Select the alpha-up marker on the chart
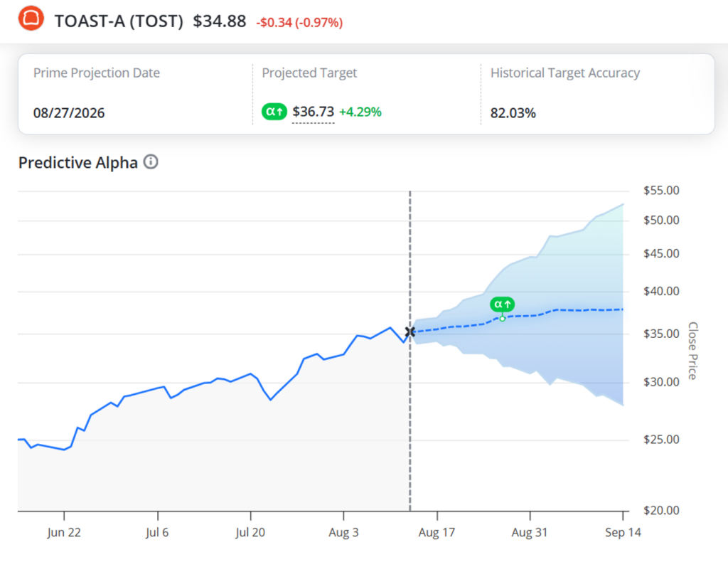The height and width of the screenshot is (562, 728). 502,304
